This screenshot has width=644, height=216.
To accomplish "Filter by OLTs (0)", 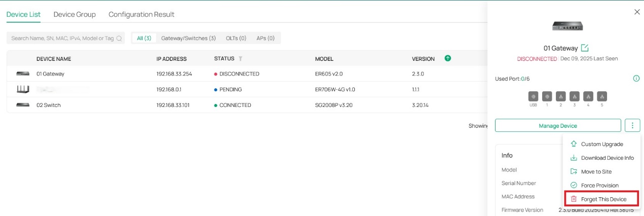I will pos(236,38).
